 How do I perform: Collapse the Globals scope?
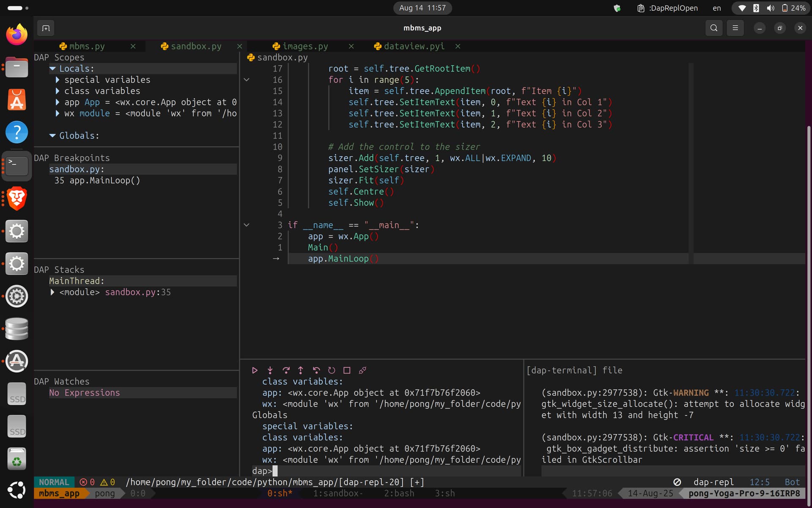[x=53, y=135]
